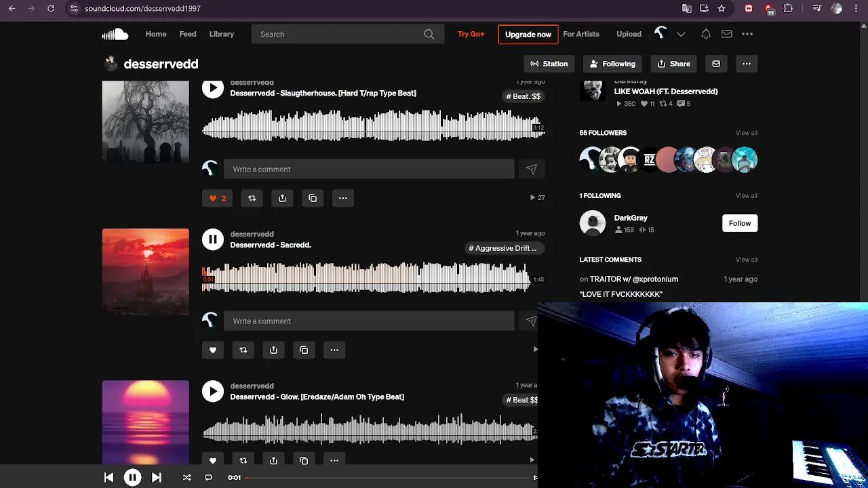Screen dimensions: 868x488
Task: Open more options for Slaugtherhouse track
Action: [343, 198]
